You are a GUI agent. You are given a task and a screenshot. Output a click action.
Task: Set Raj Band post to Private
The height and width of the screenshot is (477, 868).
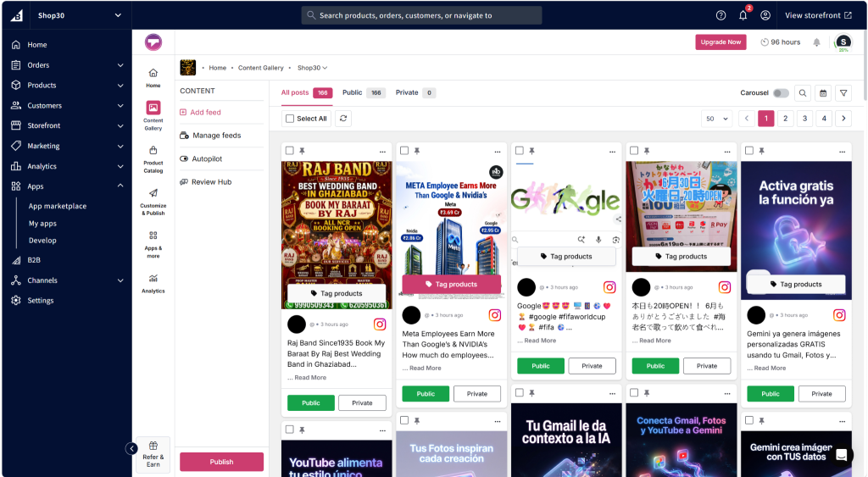(362, 402)
